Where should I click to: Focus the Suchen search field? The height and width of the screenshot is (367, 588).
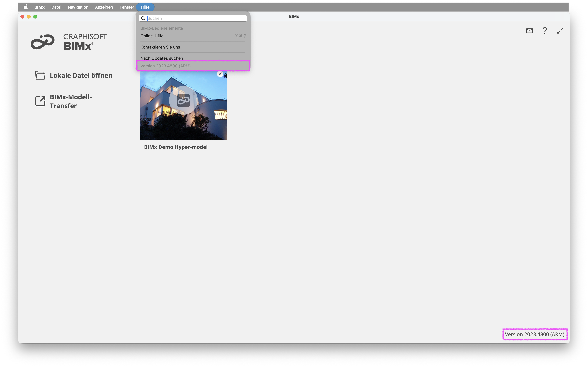point(193,18)
